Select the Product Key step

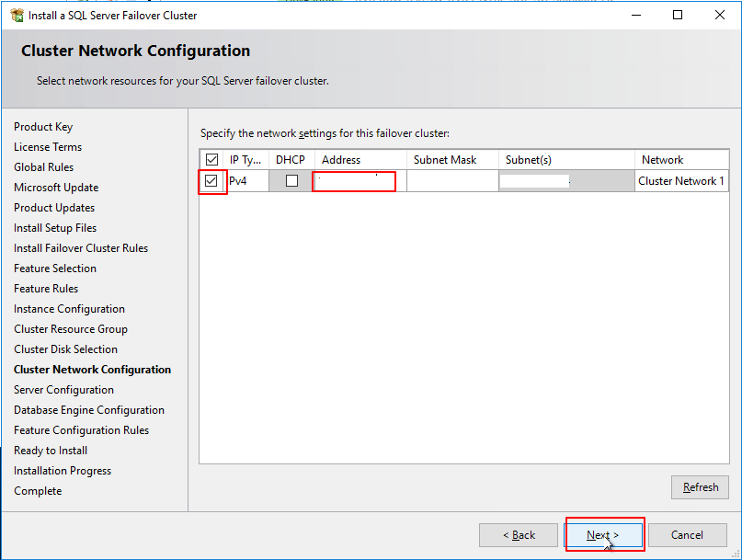click(x=41, y=126)
